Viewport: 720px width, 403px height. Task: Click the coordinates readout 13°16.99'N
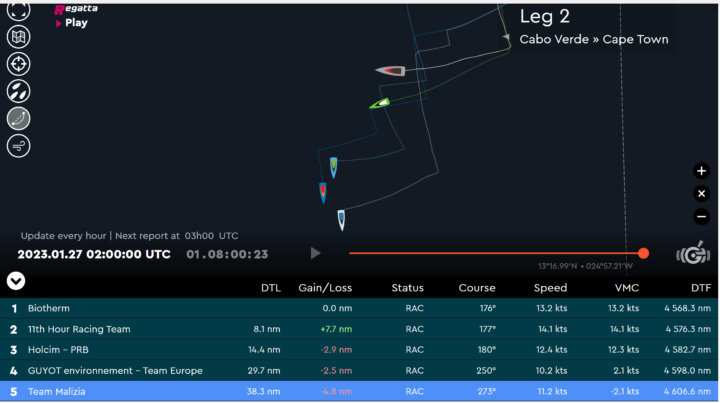[x=585, y=266]
